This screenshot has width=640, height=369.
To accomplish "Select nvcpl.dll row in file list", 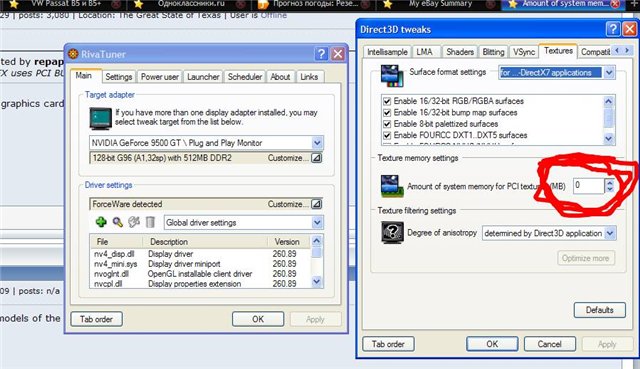I will coord(200,283).
